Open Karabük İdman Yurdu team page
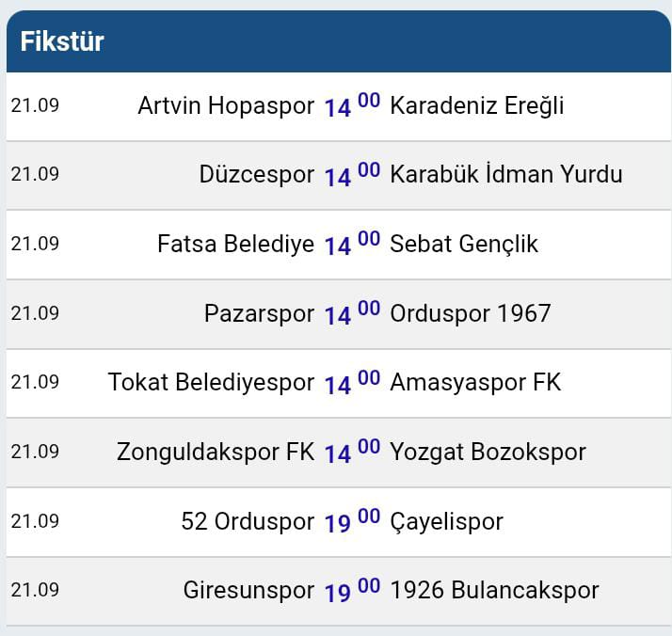This screenshot has height=636, width=672. click(x=505, y=175)
